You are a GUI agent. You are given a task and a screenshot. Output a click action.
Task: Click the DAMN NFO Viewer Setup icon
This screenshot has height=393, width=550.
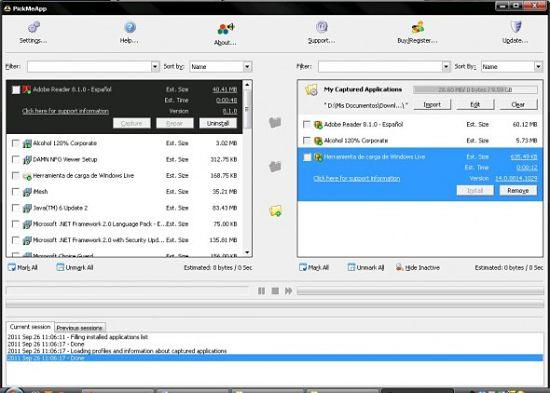27,160
